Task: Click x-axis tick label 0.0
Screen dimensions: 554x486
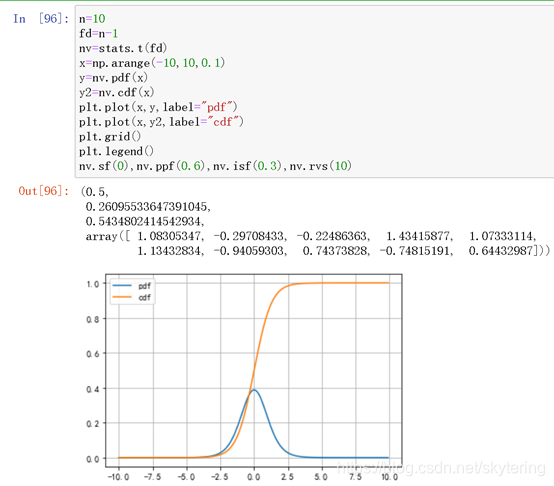Action: pyautogui.click(x=254, y=477)
